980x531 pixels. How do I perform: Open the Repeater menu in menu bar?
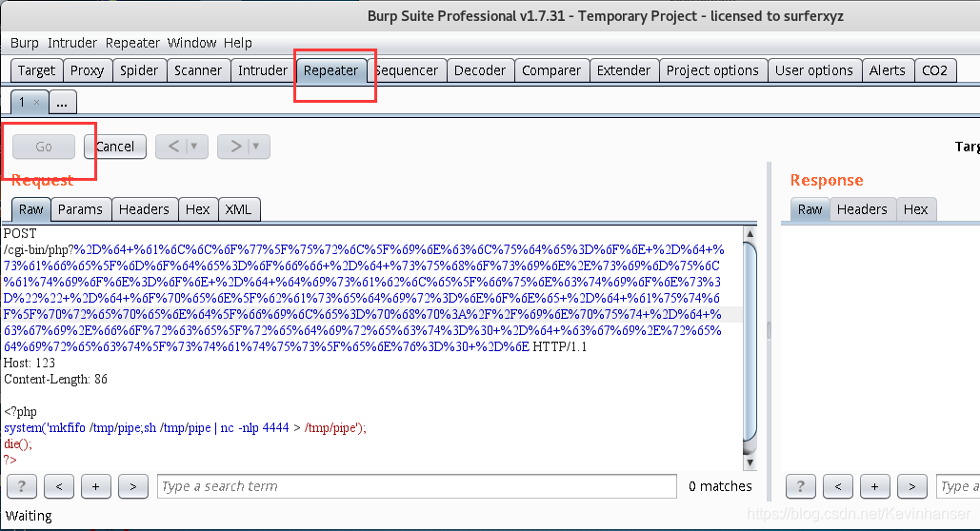(x=132, y=43)
